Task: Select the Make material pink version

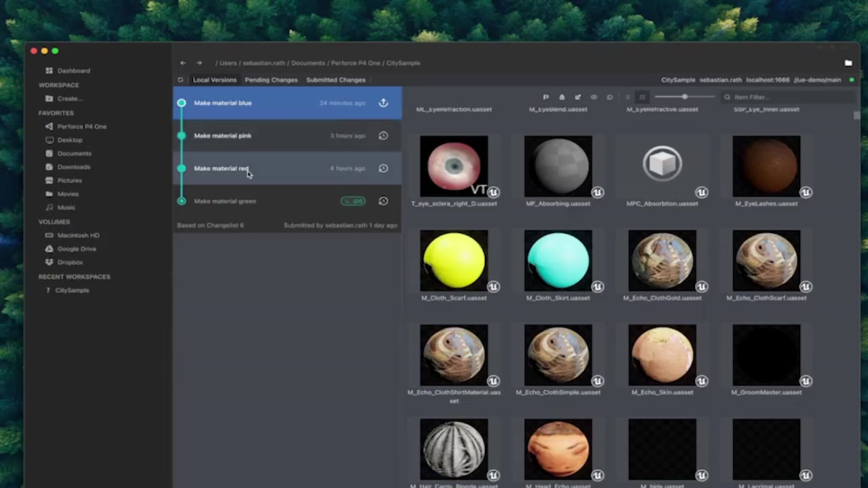Action: click(x=288, y=136)
